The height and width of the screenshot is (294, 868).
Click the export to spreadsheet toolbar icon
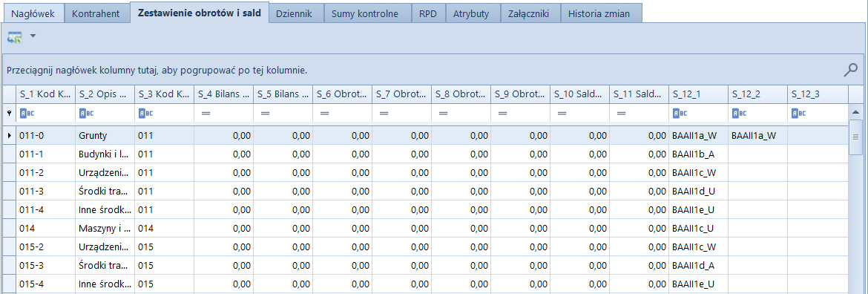pos(14,37)
